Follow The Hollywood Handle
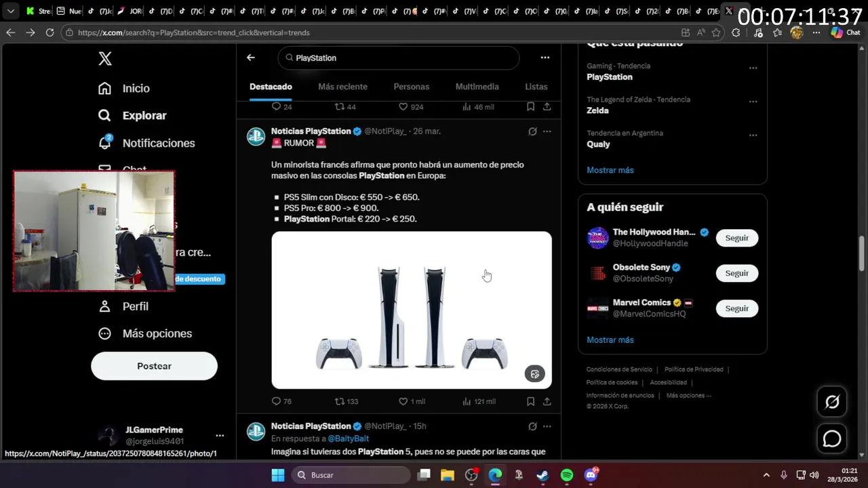Image resolution: width=868 pixels, height=488 pixels. tap(736, 238)
